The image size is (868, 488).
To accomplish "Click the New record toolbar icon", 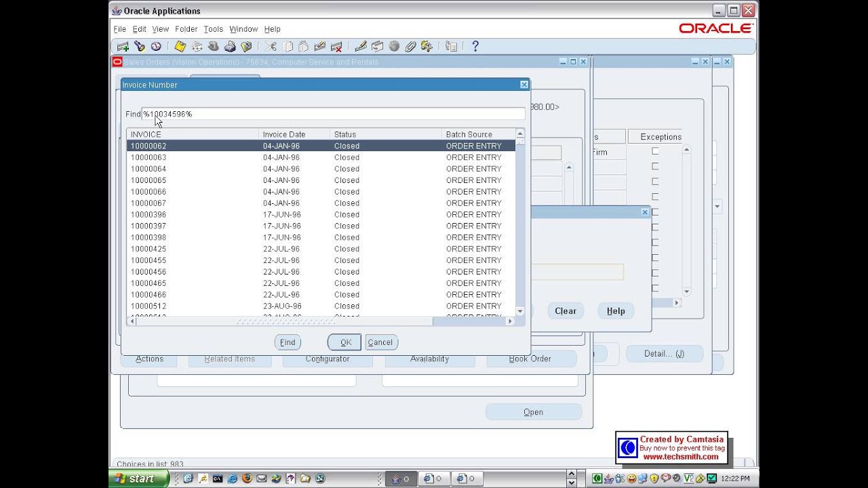I will 123,46.
